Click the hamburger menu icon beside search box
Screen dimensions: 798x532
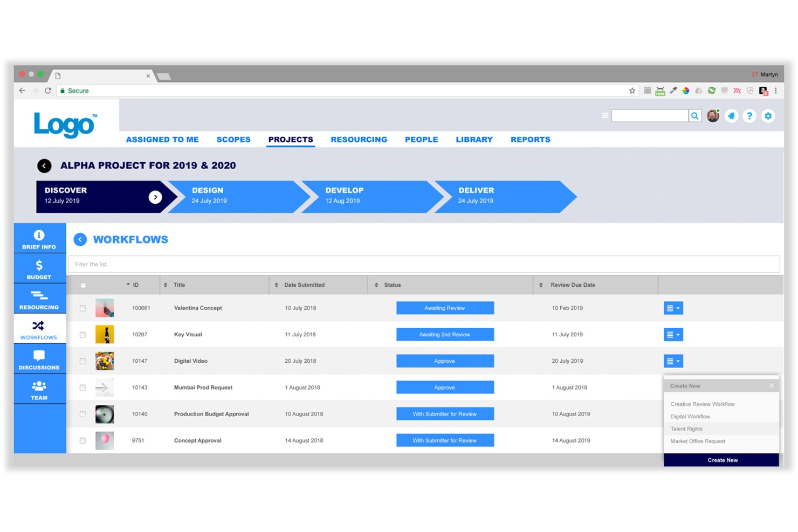(x=605, y=116)
